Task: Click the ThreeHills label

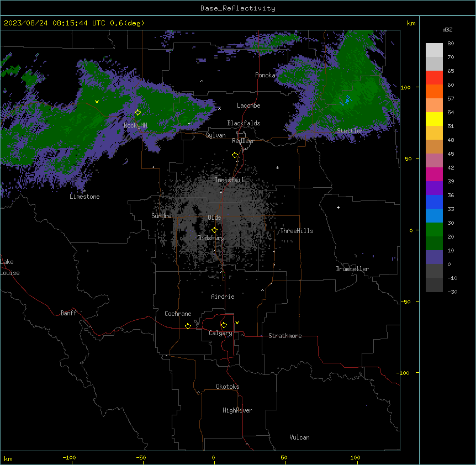Action: (297, 231)
